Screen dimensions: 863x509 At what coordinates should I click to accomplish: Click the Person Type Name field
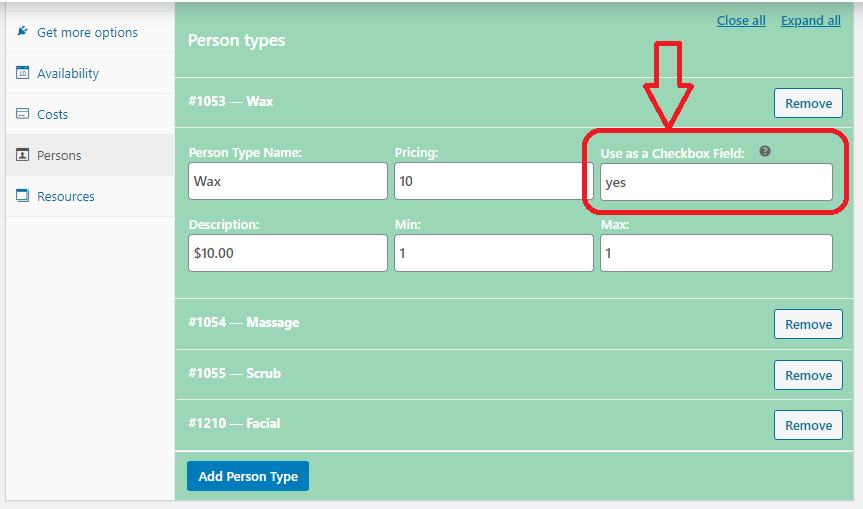[288, 182]
